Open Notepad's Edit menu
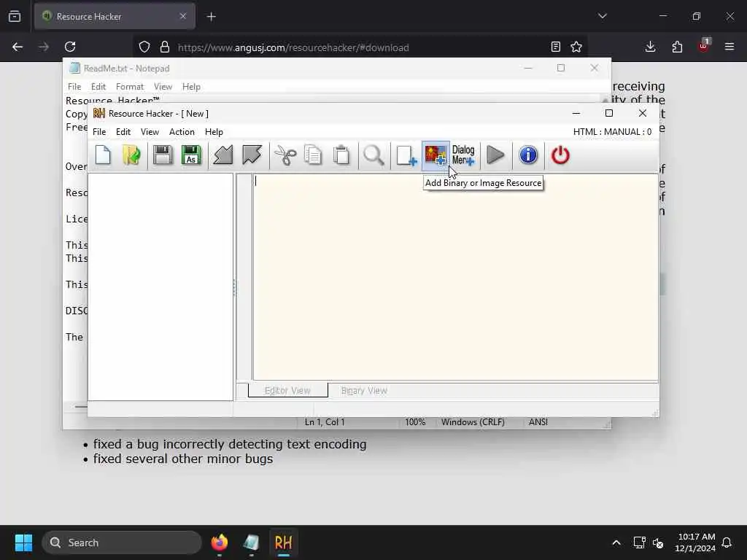This screenshot has height=560, width=747. 98,87
